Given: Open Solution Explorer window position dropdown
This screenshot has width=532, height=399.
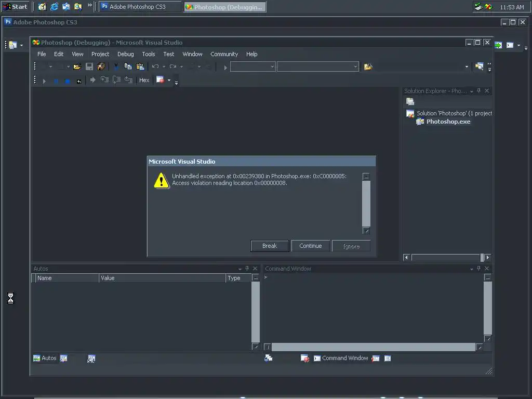Looking at the screenshot, I should tap(472, 91).
